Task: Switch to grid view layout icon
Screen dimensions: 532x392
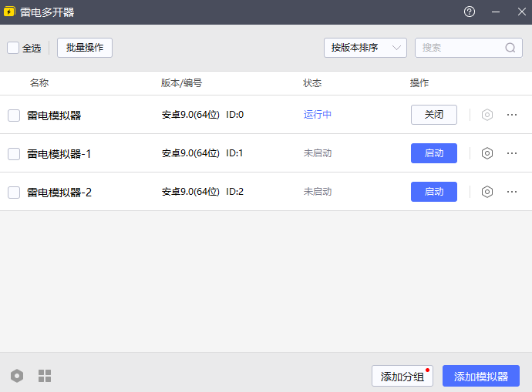Action: pyautogui.click(x=45, y=376)
